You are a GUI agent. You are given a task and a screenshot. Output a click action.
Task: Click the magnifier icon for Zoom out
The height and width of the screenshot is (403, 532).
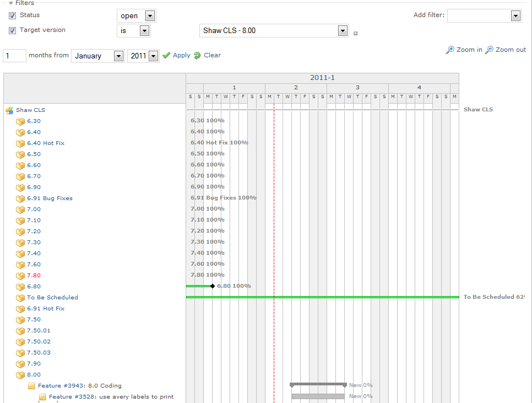pos(489,50)
